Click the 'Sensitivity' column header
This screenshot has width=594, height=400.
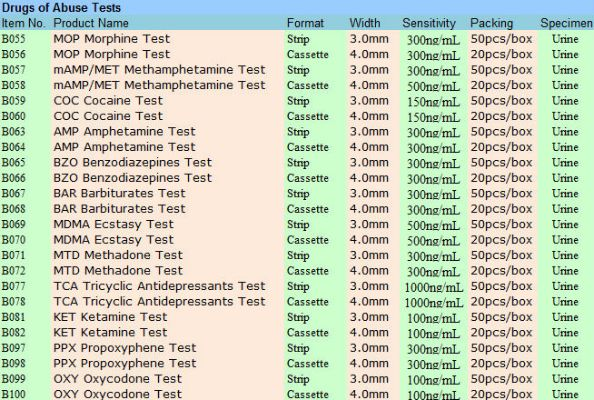[x=429, y=23]
